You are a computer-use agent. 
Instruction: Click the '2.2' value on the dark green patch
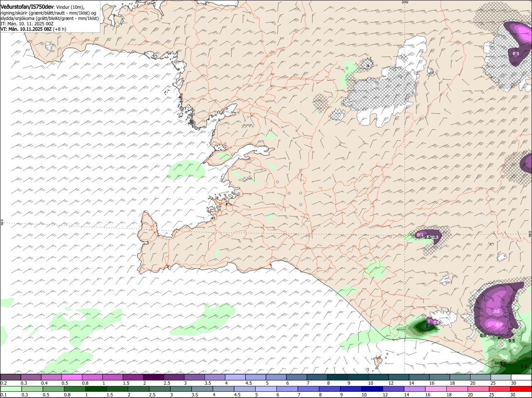[430, 327]
